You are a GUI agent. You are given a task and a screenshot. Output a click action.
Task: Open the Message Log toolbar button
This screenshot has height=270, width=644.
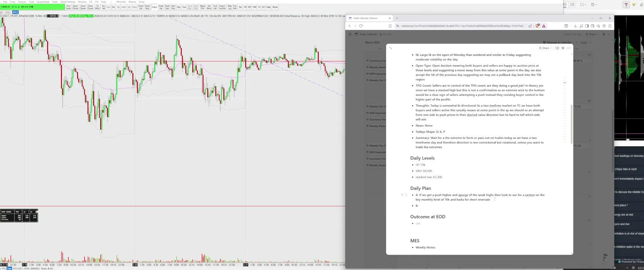pyautogui.click(x=230, y=7)
